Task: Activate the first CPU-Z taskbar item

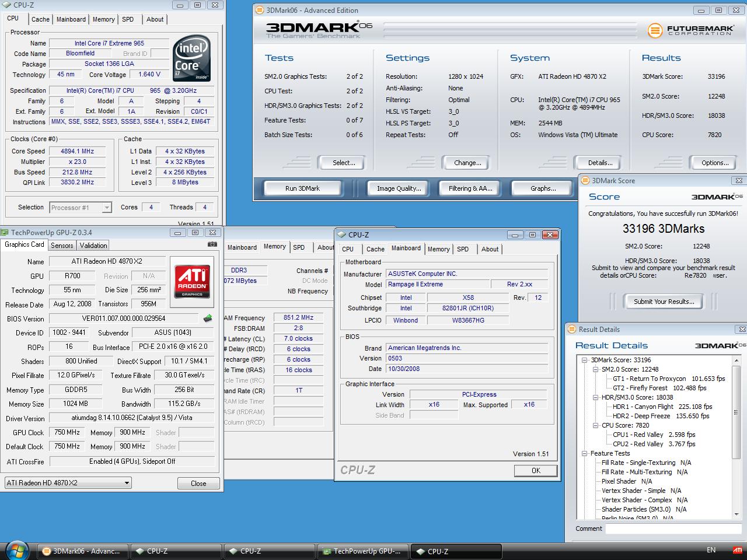Action: coord(175,551)
